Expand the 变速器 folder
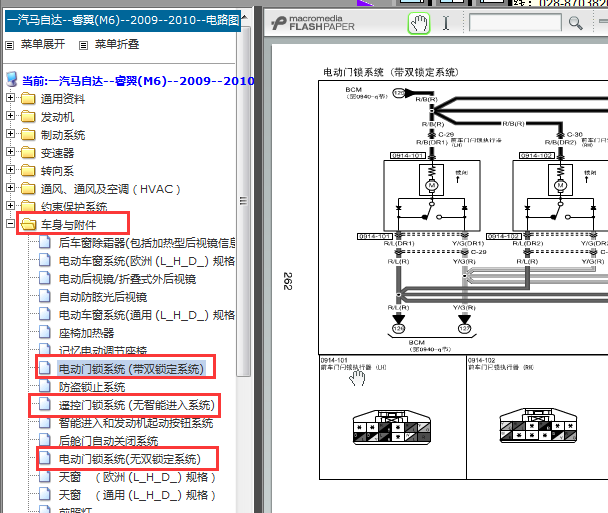The height and width of the screenshot is (513, 608). pyautogui.click(x=10, y=152)
